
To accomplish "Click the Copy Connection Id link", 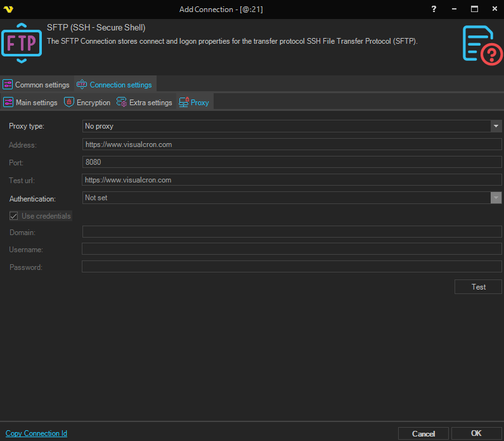I will pos(36,433).
